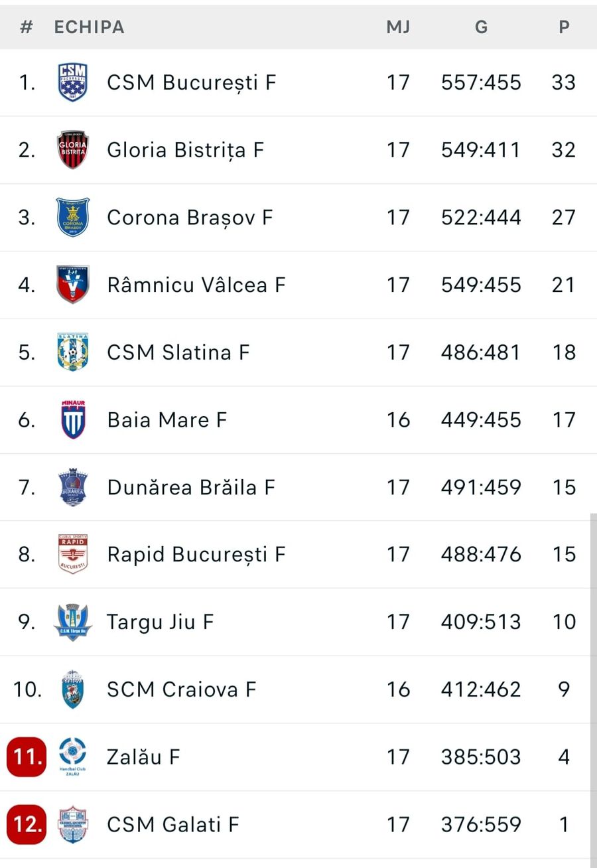The image size is (597, 868).
Task: Sort by the P points column
Action: point(563,27)
